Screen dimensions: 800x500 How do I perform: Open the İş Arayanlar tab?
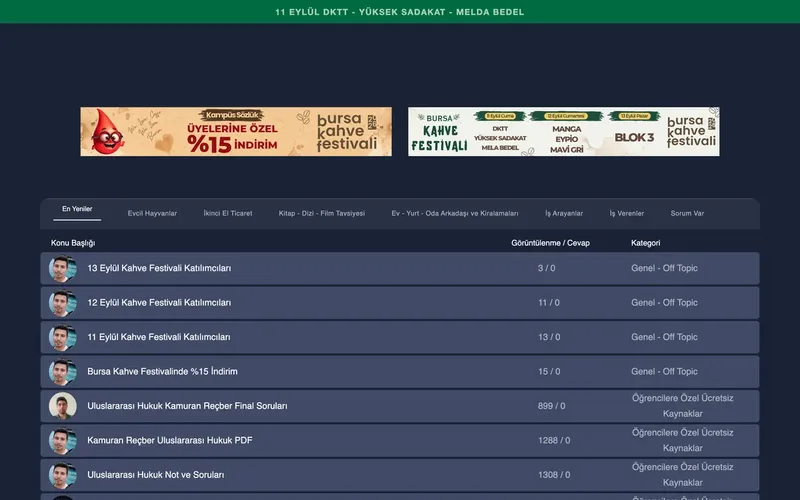[564, 213]
